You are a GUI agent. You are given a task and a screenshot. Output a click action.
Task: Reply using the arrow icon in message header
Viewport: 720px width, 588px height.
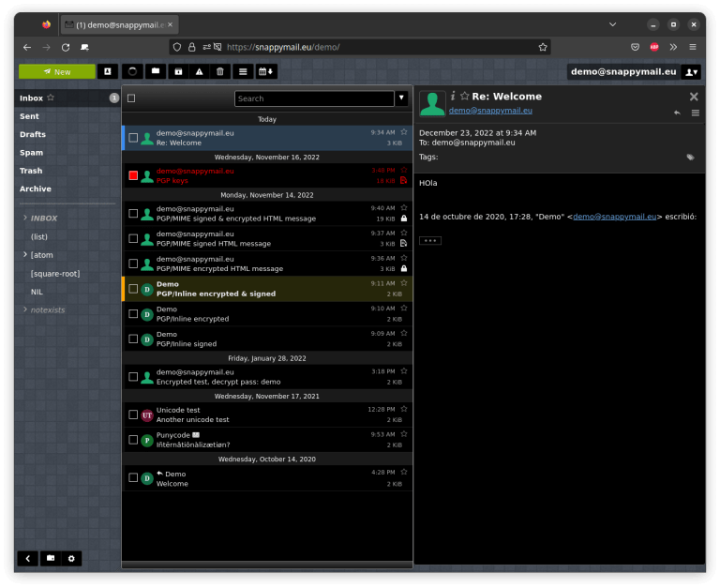(x=677, y=113)
